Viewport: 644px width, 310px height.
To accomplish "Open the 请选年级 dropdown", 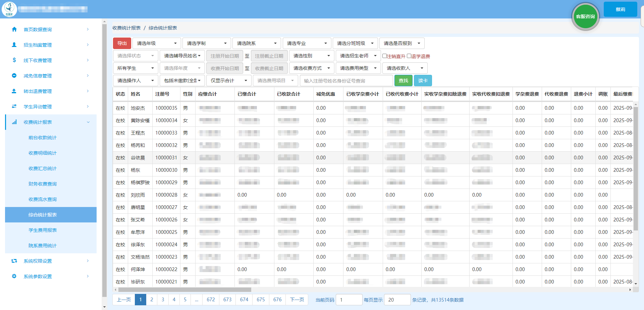I will [157, 43].
